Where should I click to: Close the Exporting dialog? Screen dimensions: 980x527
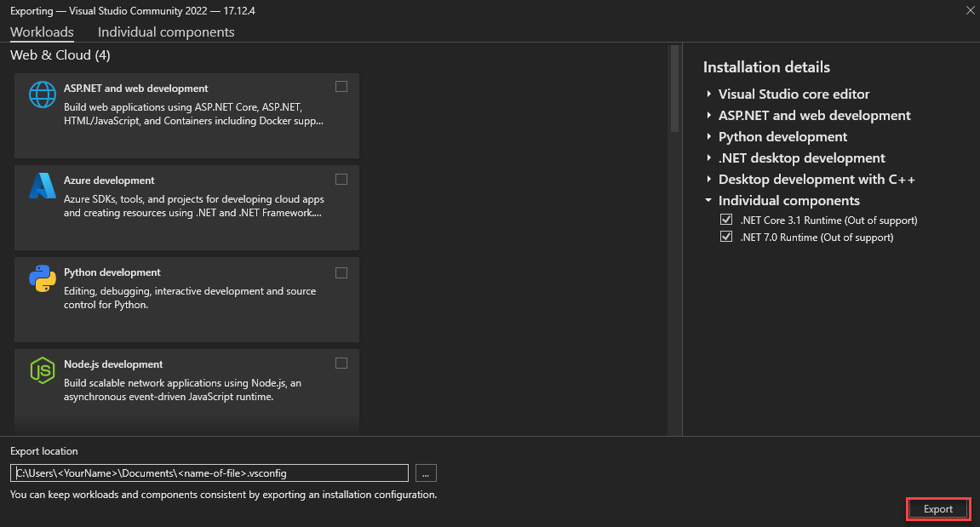pyautogui.click(x=968, y=10)
